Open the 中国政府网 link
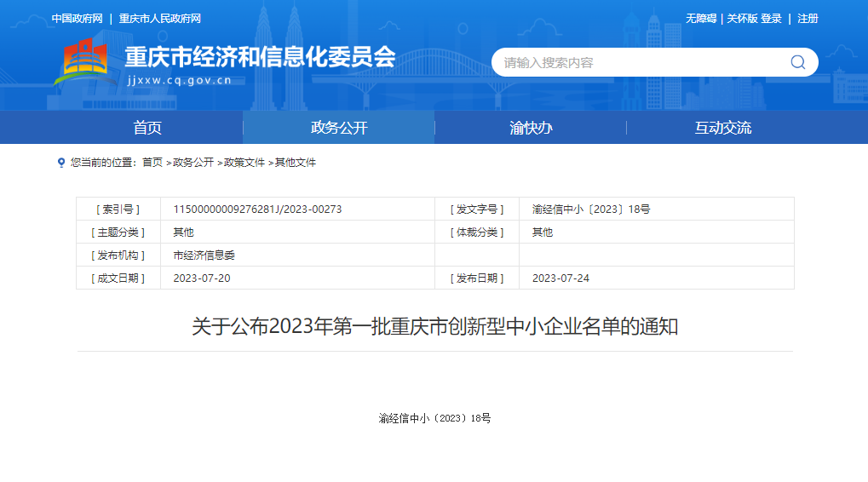 tap(77, 19)
